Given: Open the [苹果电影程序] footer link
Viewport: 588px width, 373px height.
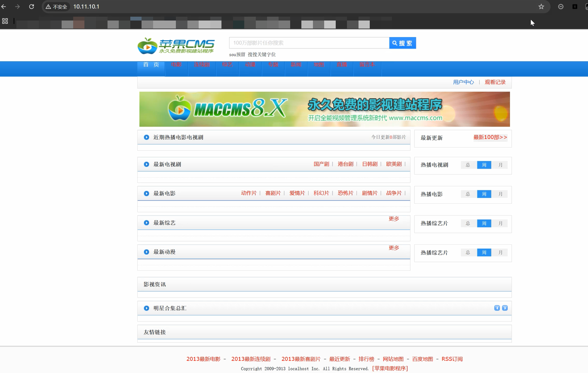Looking at the screenshot, I should [x=390, y=369].
